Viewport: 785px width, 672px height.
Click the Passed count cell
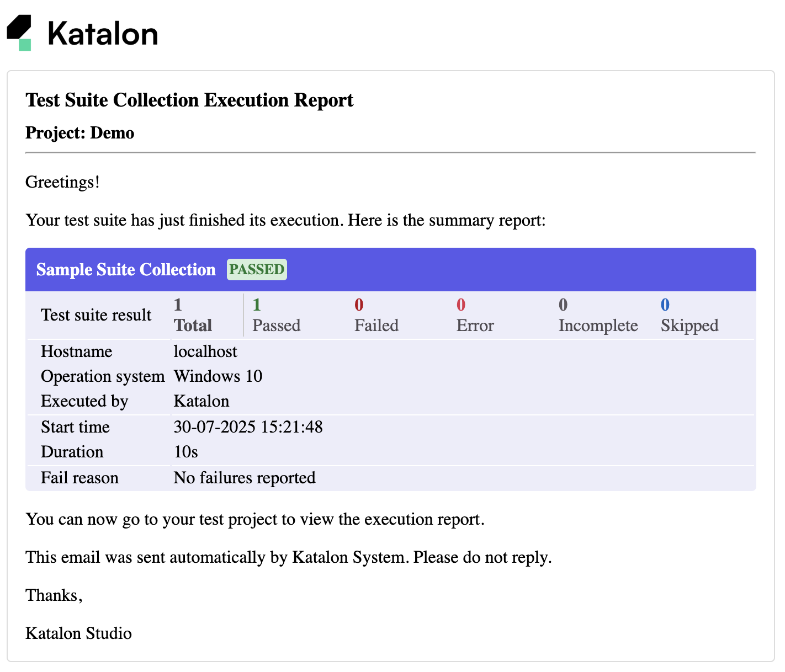click(x=277, y=315)
